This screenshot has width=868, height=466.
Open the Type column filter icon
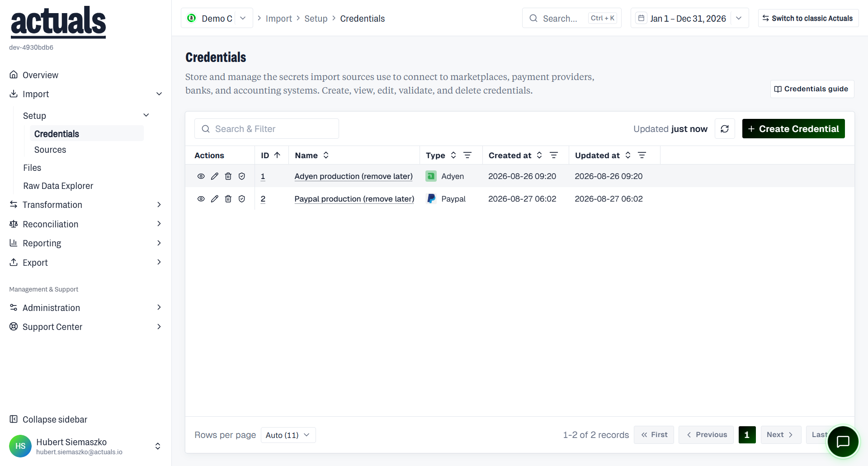[x=467, y=155]
